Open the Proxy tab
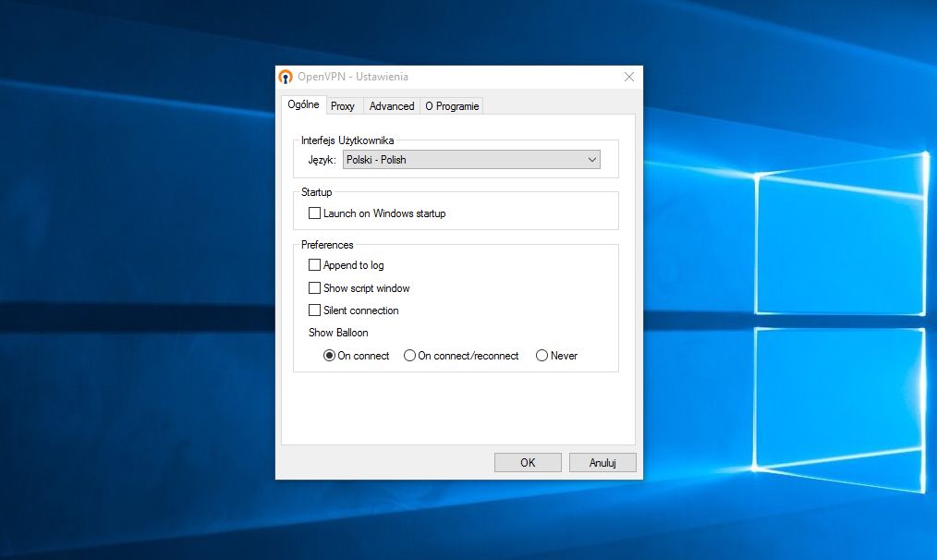 (x=343, y=106)
